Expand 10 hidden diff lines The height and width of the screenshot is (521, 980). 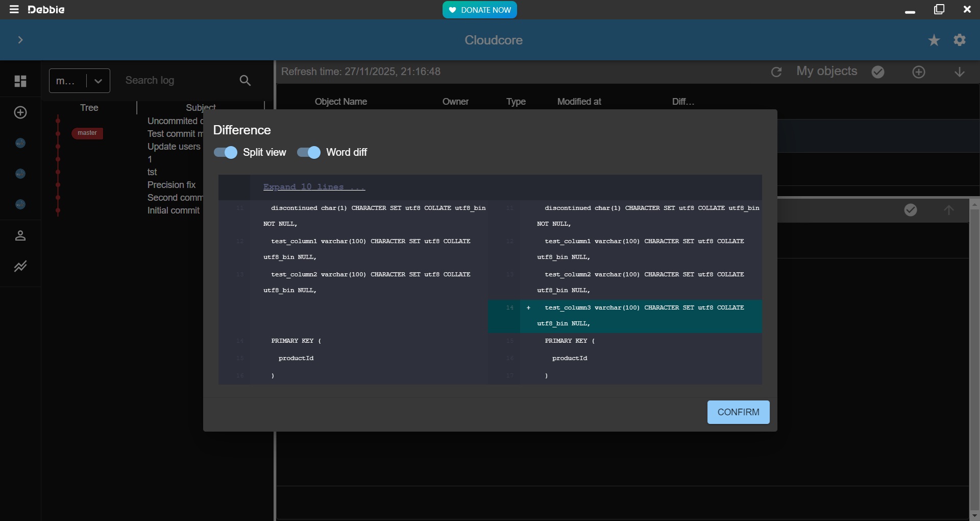pos(314,187)
